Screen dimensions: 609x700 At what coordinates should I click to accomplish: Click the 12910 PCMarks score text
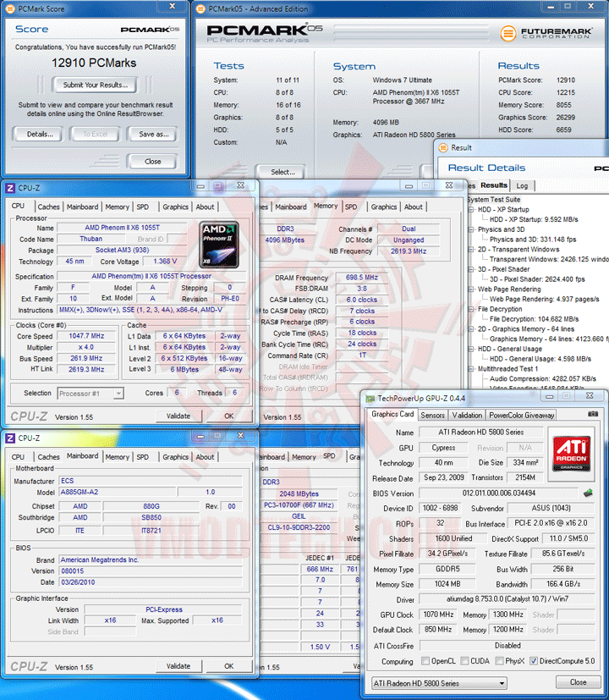point(94,63)
